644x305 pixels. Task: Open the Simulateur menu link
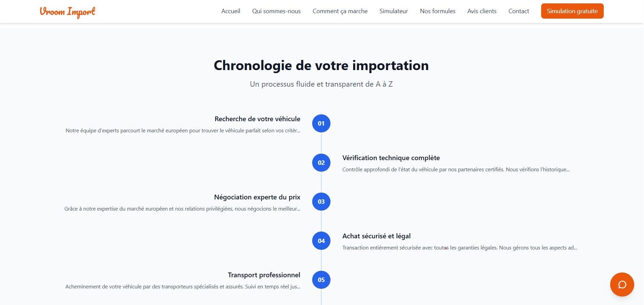tap(394, 11)
